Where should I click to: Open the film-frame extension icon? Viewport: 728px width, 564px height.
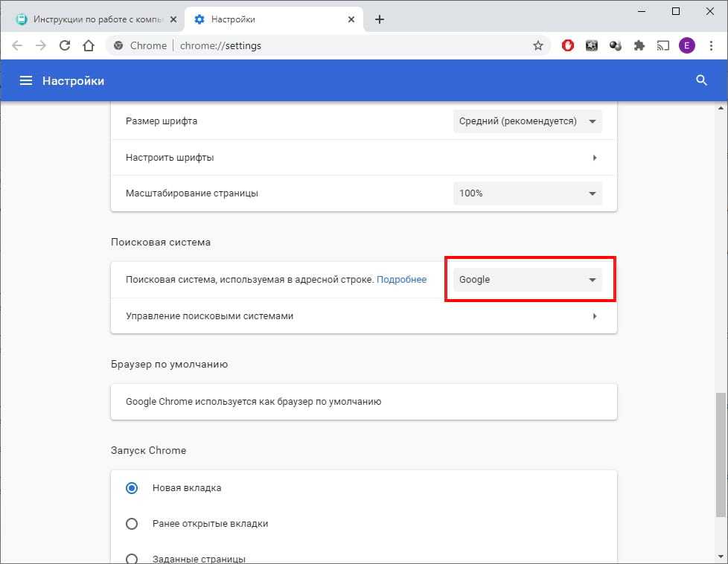(592, 45)
